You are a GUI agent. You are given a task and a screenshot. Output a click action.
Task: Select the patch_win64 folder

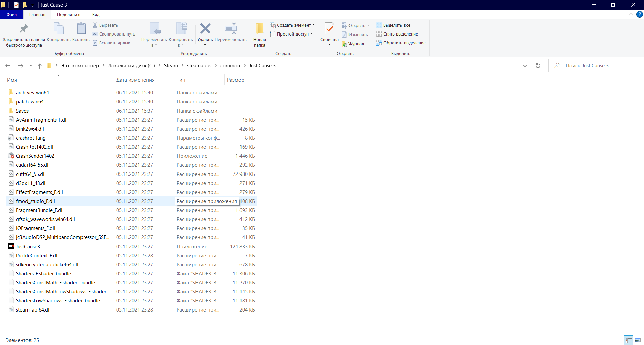131,101
